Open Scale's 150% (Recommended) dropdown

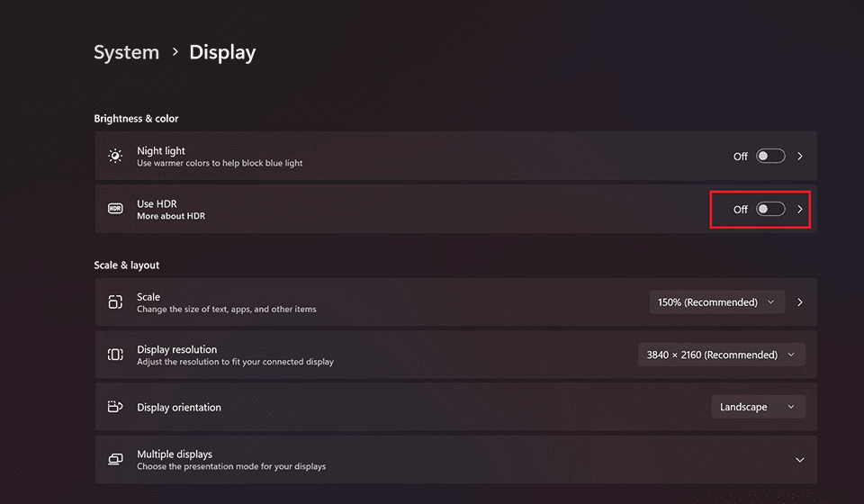coord(717,301)
